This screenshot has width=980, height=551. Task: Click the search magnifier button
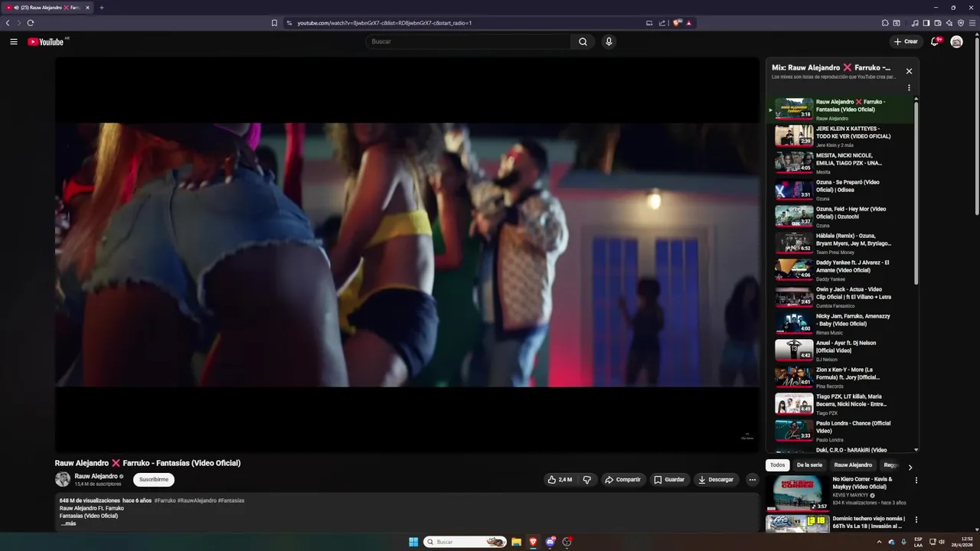tap(583, 41)
